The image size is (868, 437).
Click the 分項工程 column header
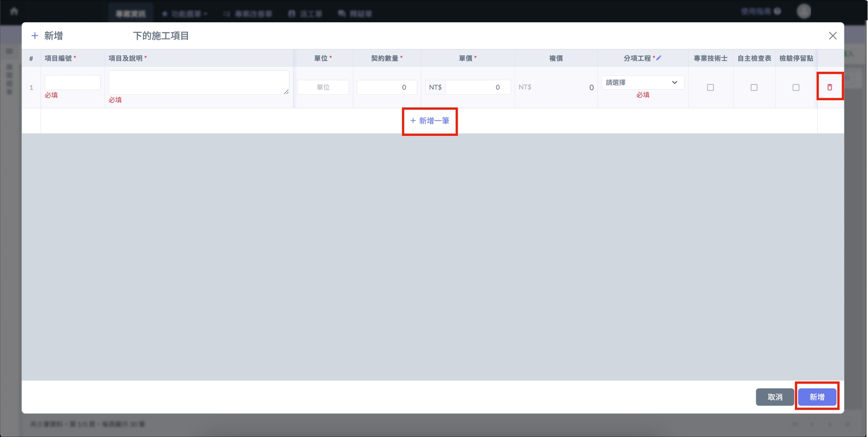click(x=637, y=58)
